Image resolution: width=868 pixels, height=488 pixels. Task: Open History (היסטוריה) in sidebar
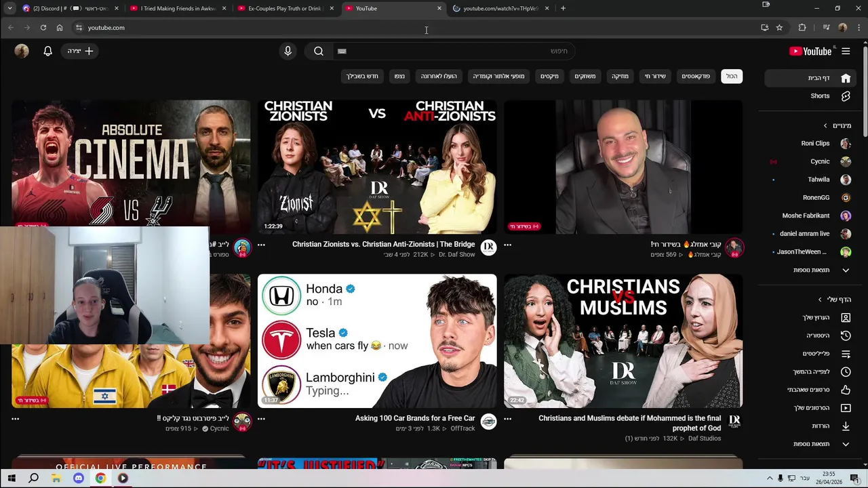click(x=809, y=335)
